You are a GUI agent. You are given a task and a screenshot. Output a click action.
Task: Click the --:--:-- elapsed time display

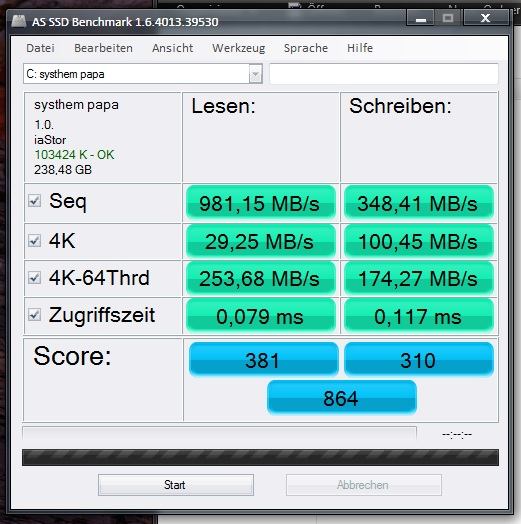[457, 434]
